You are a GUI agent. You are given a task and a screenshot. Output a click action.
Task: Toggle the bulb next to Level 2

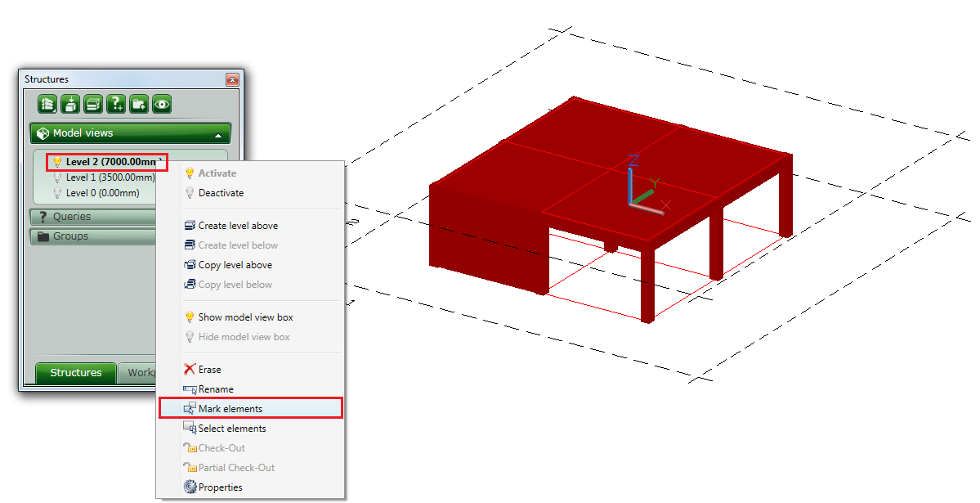point(56,162)
